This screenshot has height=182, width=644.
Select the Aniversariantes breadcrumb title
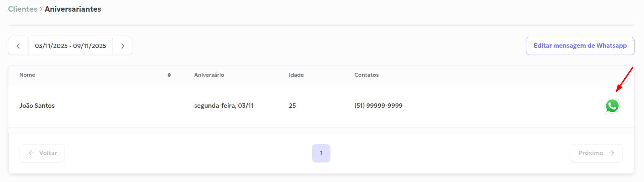pos(73,9)
